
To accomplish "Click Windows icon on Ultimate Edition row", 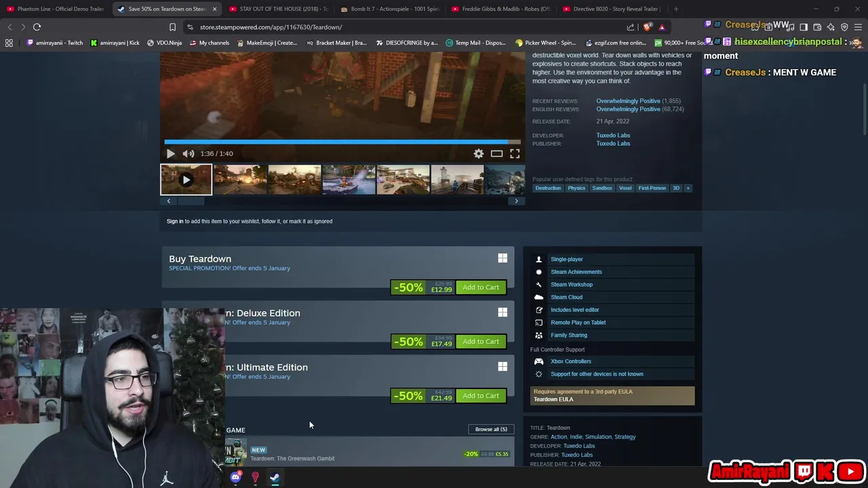I will coord(502,367).
